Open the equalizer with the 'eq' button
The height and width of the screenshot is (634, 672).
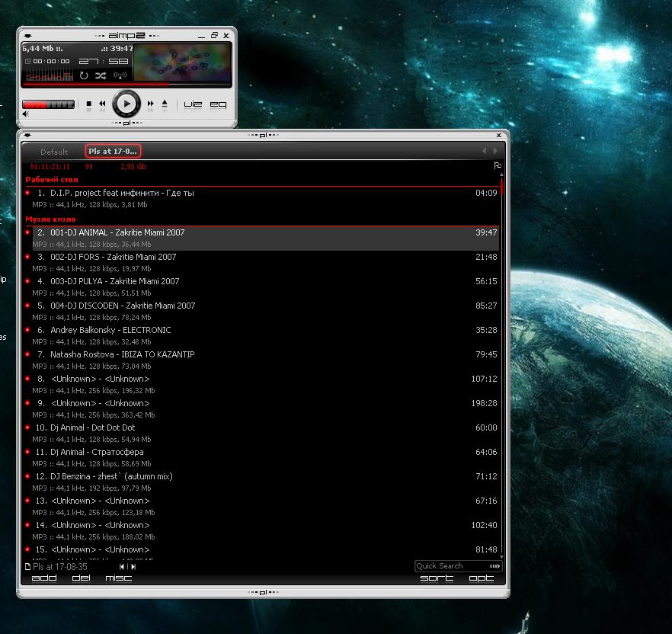[x=218, y=104]
